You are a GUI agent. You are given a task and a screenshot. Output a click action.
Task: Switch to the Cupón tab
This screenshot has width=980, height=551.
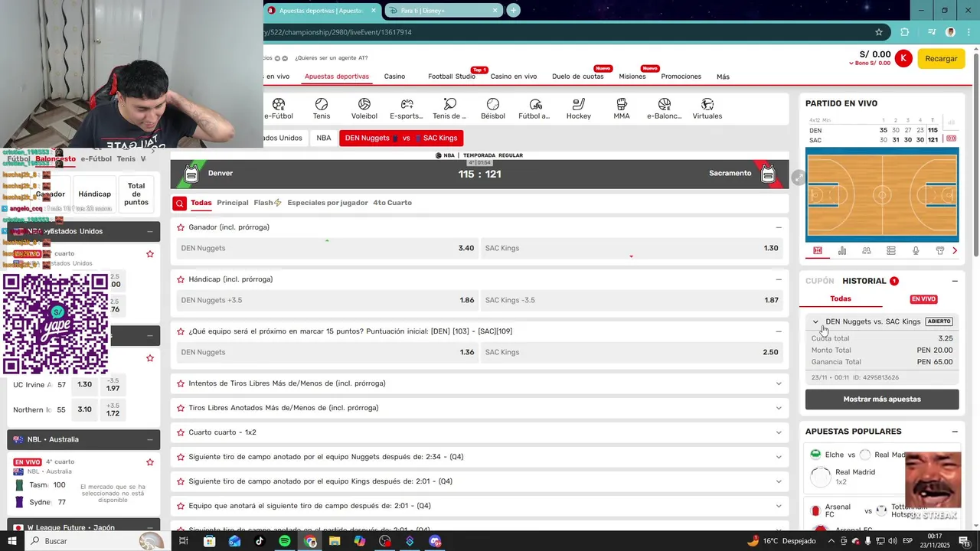tap(819, 281)
